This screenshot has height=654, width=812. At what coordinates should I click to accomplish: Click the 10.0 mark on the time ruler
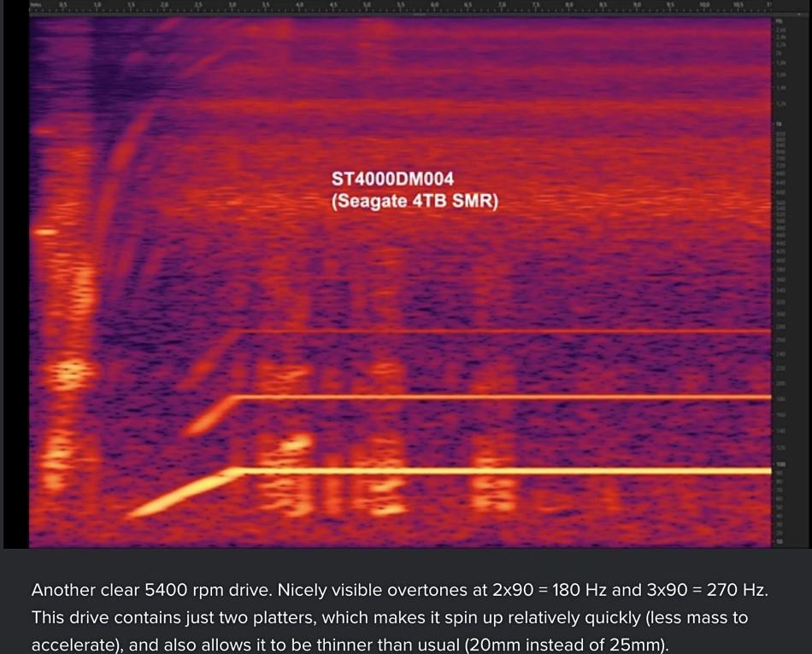point(703,5)
